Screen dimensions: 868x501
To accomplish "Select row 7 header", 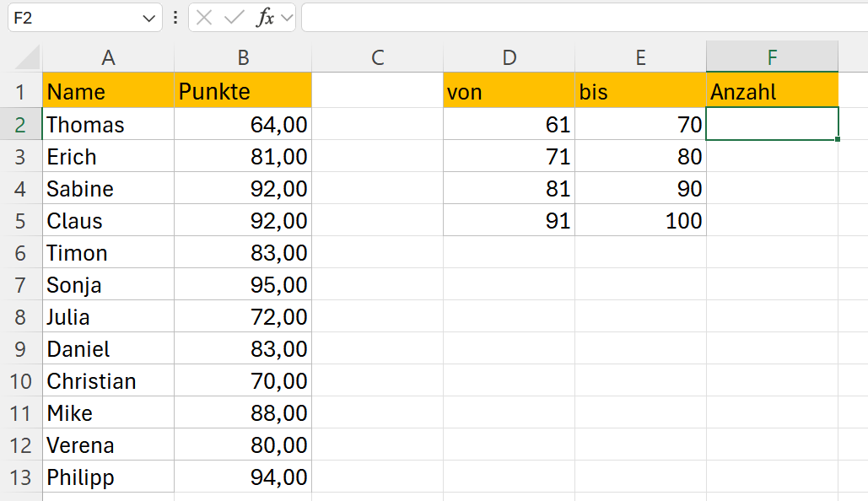I will click(20, 285).
